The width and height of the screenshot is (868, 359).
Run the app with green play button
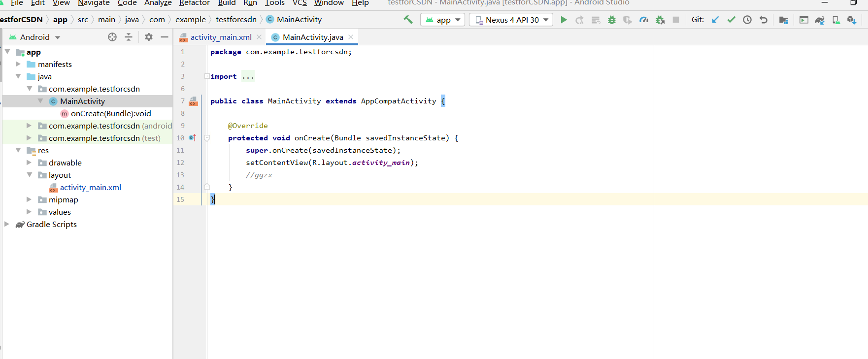pos(564,20)
